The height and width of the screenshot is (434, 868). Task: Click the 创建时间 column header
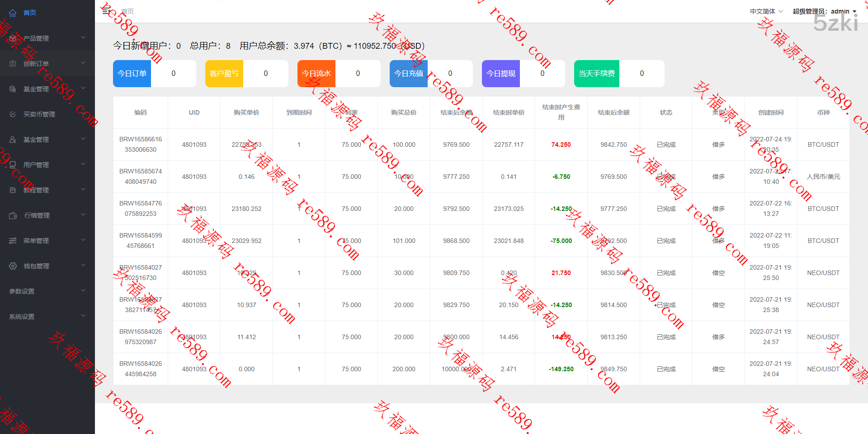tap(771, 112)
